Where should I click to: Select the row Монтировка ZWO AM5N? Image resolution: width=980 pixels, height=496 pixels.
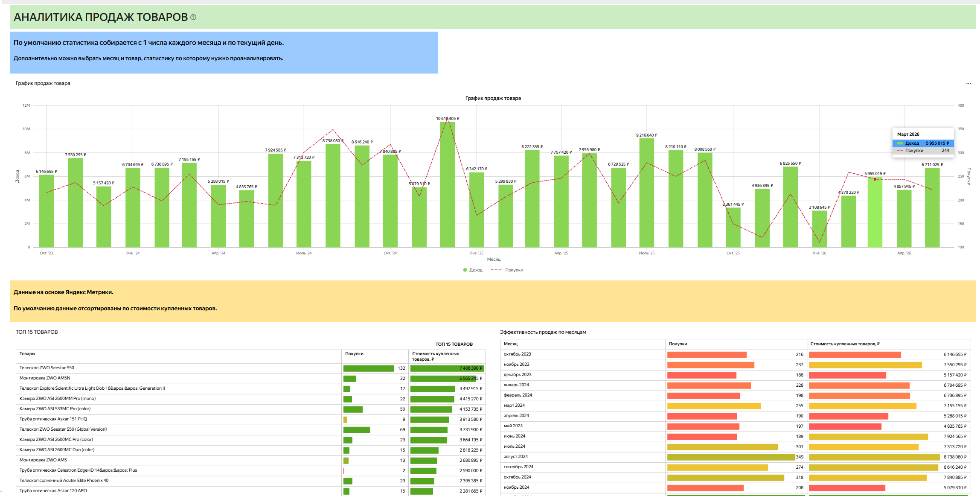[x=250, y=378]
